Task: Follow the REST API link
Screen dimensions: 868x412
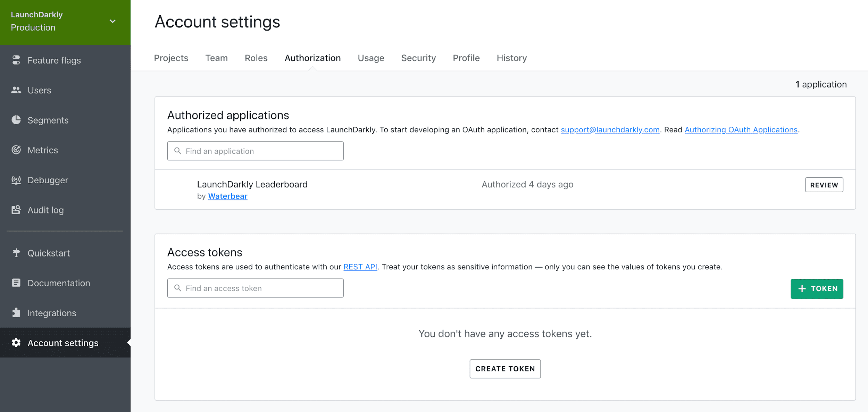Action: 360,267
